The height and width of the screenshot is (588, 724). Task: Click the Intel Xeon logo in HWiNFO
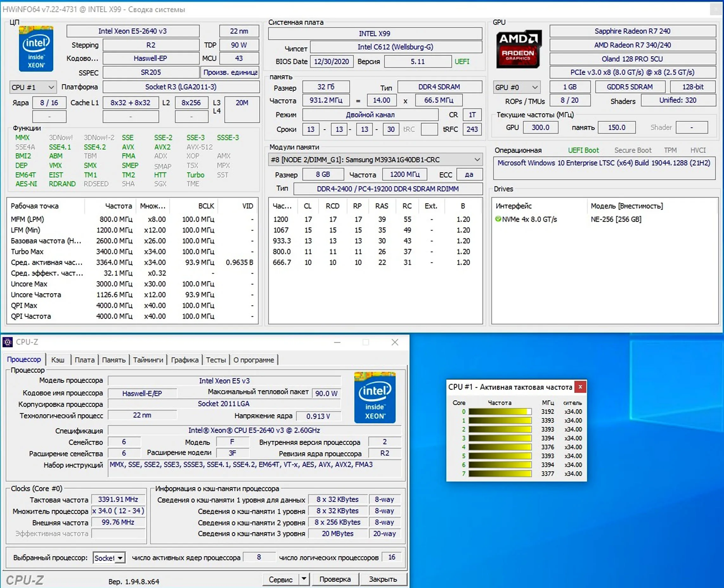pyautogui.click(x=36, y=49)
